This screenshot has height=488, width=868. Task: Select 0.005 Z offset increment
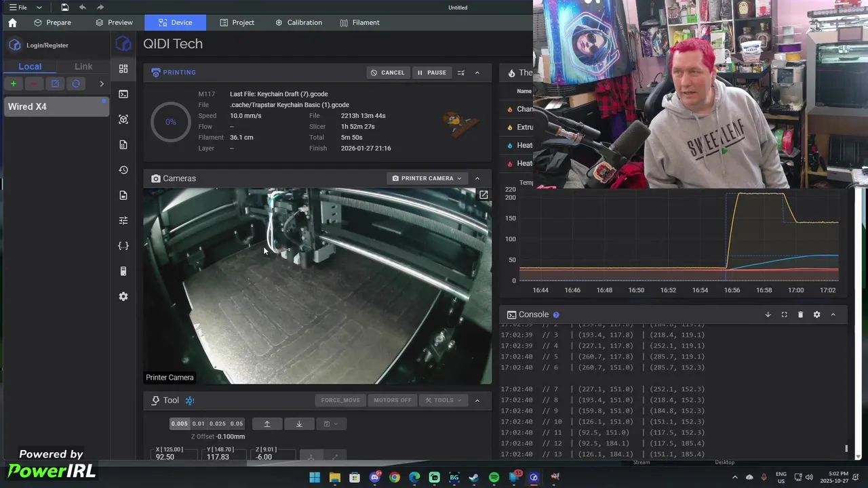click(179, 424)
